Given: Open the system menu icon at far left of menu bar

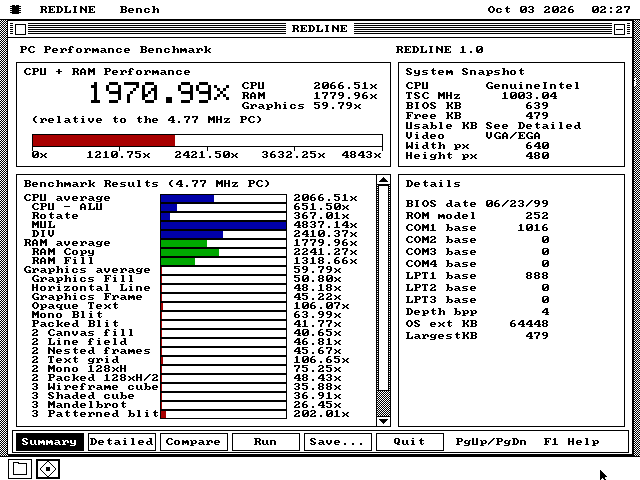Looking at the screenshot, I should (16, 9).
